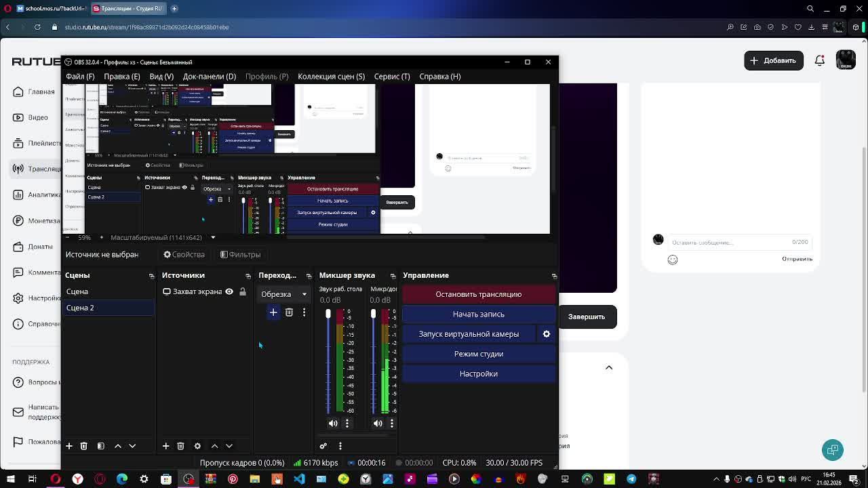The image size is (868, 488).
Task: Open desktop audio channel options menu
Action: 347,424
